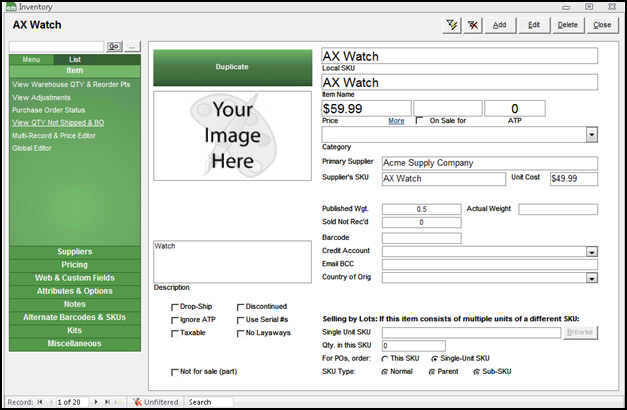The width and height of the screenshot is (627, 410).
Task: Open View Warehouse QTY & Reorder Pts
Action: click(x=71, y=84)
